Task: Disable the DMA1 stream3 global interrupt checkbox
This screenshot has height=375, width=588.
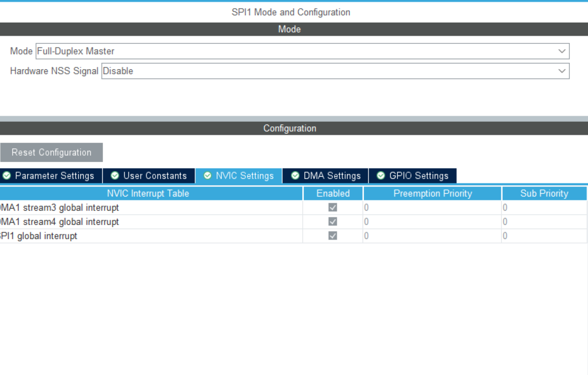Action: 332,207
